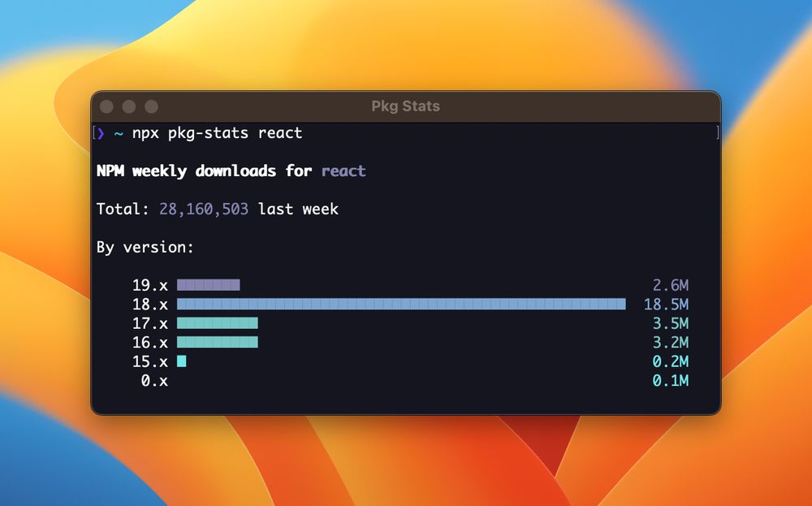Image resolution: width=812 pixels, height=506 pixels.
Task: Click the '3.5M' download count
Action: coord(670,324)
